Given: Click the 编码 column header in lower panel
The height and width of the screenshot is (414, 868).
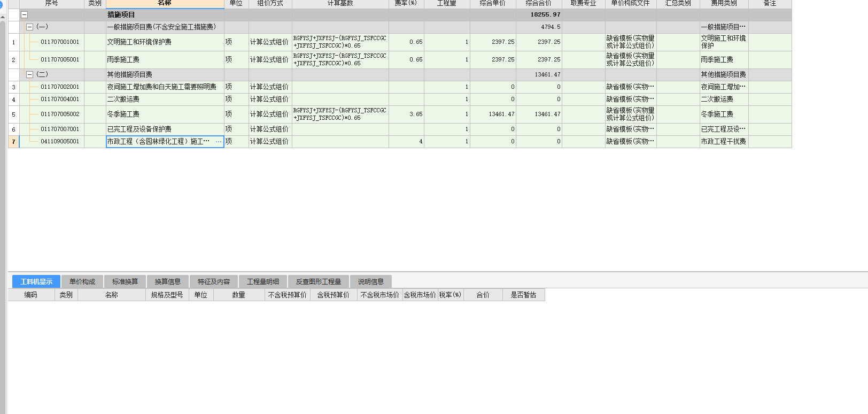Looking at the screenshot, I should tap(31, 295).
